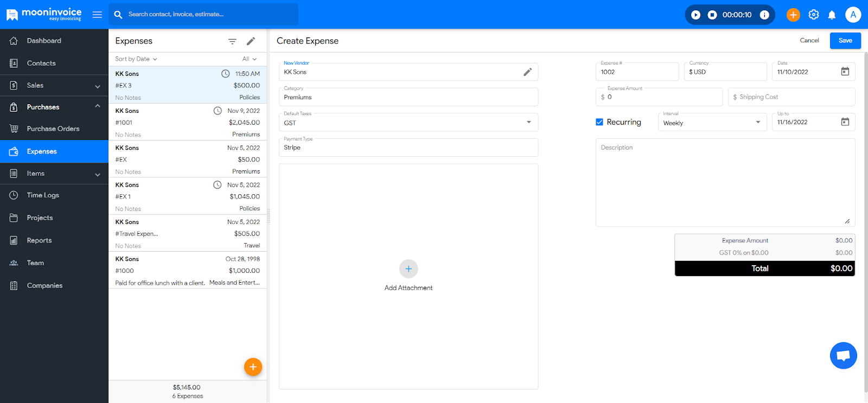This screenshot has height=403, width=868.
Task: Open Sort by Date dropdown
Action: [136, 59]
